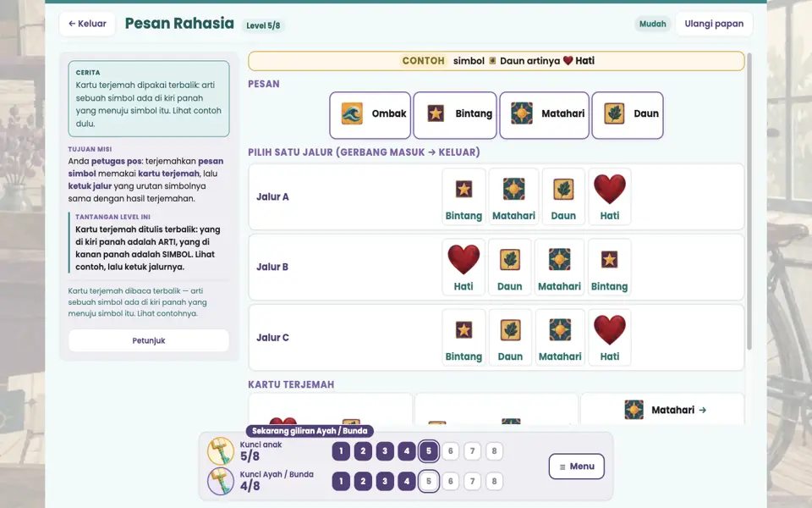Select level 7 in Kunci anak row
The height and width of the screenshot is (508, 812).
click(x=472, y=451)
